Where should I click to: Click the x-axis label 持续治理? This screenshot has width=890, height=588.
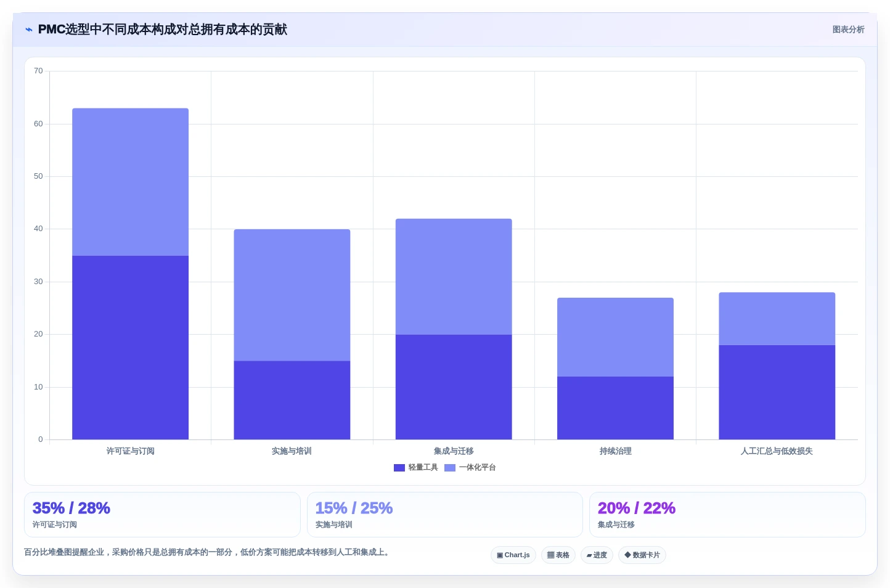[615, 451]
